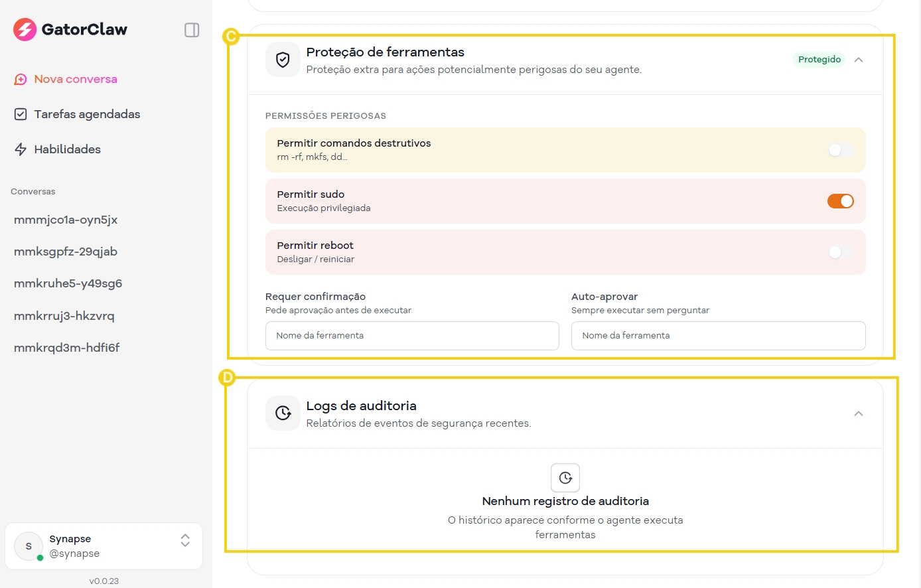Disable the Permitir sudo switch
The height and width of the screenshot is (588, 921).
[841, 201]
